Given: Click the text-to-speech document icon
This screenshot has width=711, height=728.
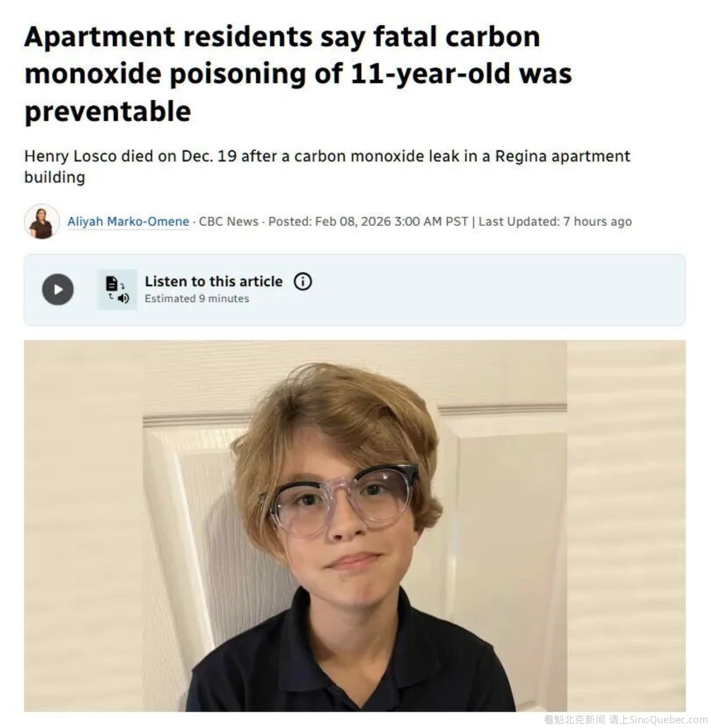Looking at the screenshot, I should coord(117,290).
